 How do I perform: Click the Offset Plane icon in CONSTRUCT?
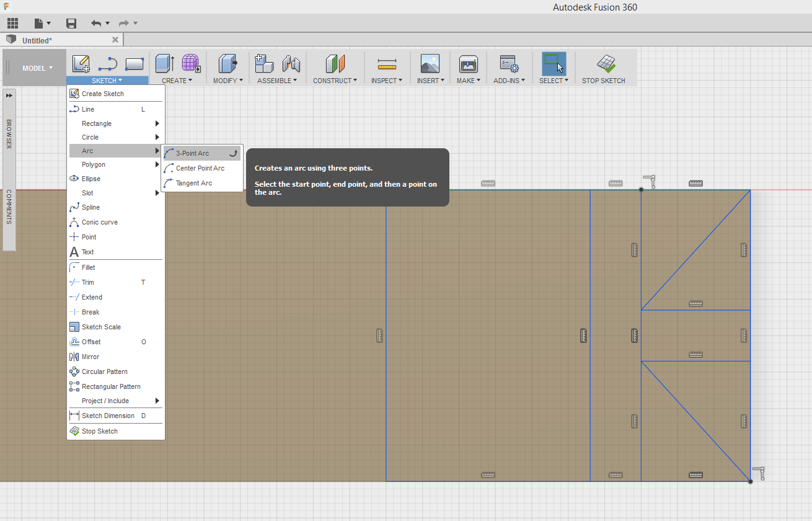click(x=335, y=63)
